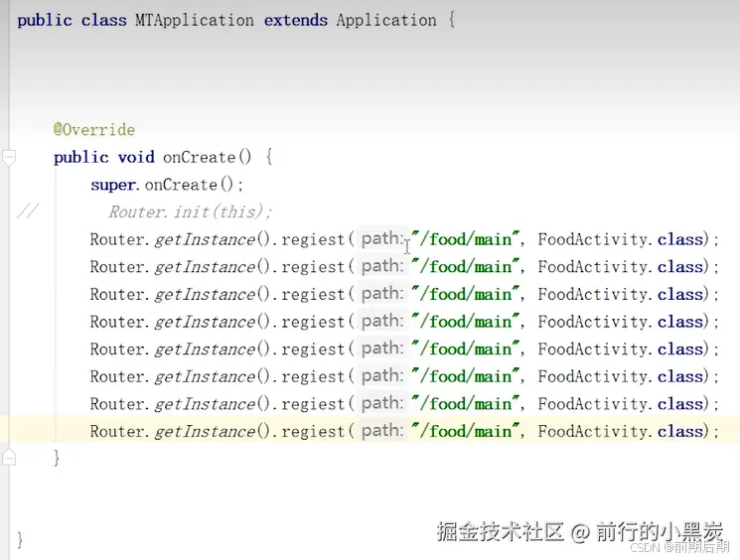Click the commented Router.init(this) line
Screen dimensions: 740x560
[x=190, y=211]
